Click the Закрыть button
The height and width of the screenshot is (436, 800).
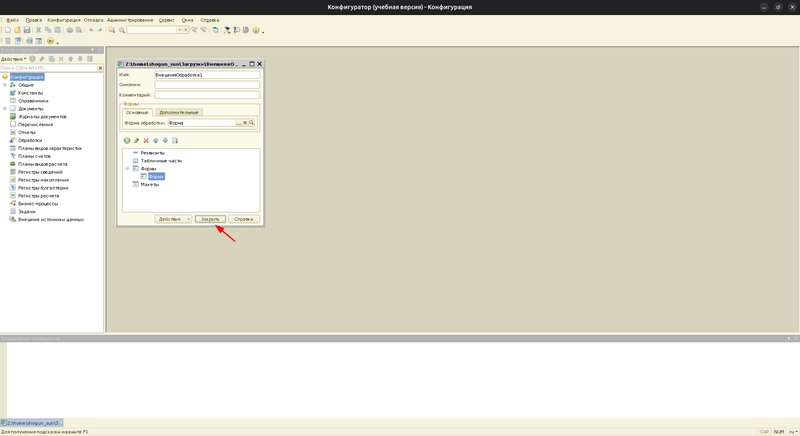click(210, 219)
